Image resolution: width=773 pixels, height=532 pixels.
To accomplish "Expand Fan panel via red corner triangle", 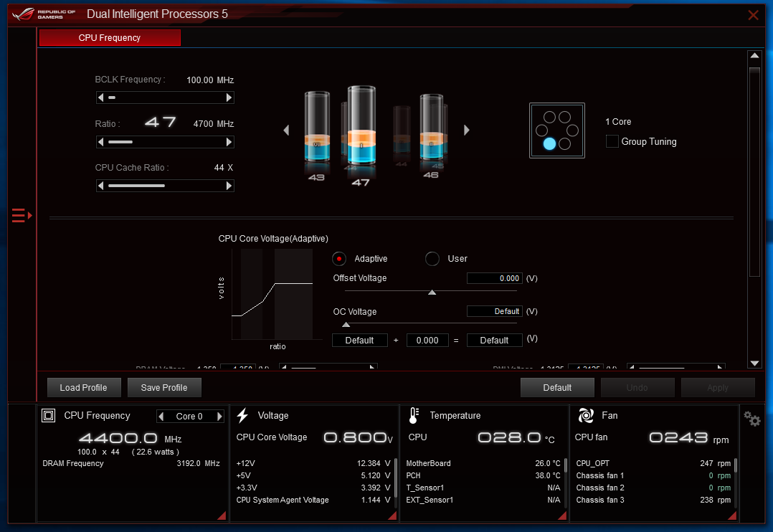I will click(732, 516).
